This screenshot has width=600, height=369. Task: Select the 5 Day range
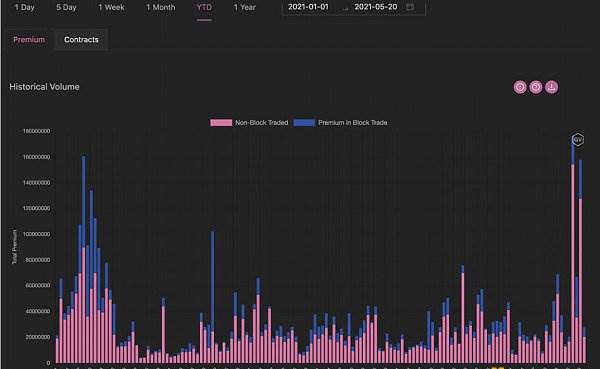66,7
